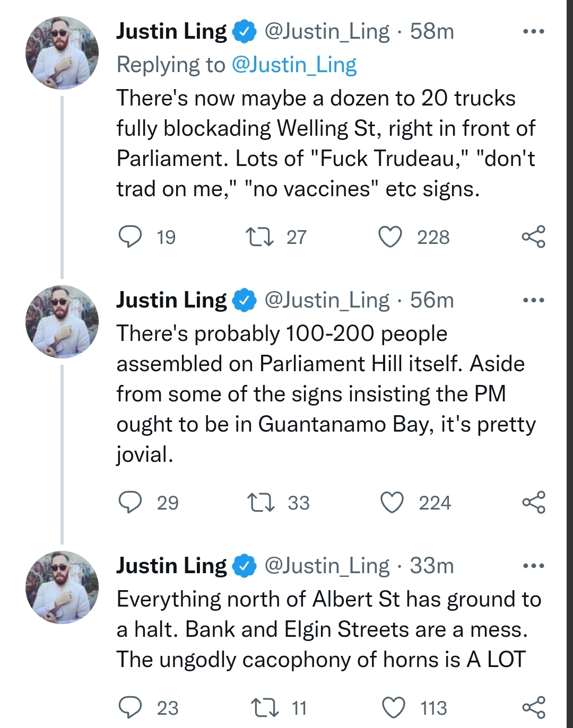Share the Welling St trucks tweet
The width and height of the screenshot is (573, 728).
tap(533, 236)
